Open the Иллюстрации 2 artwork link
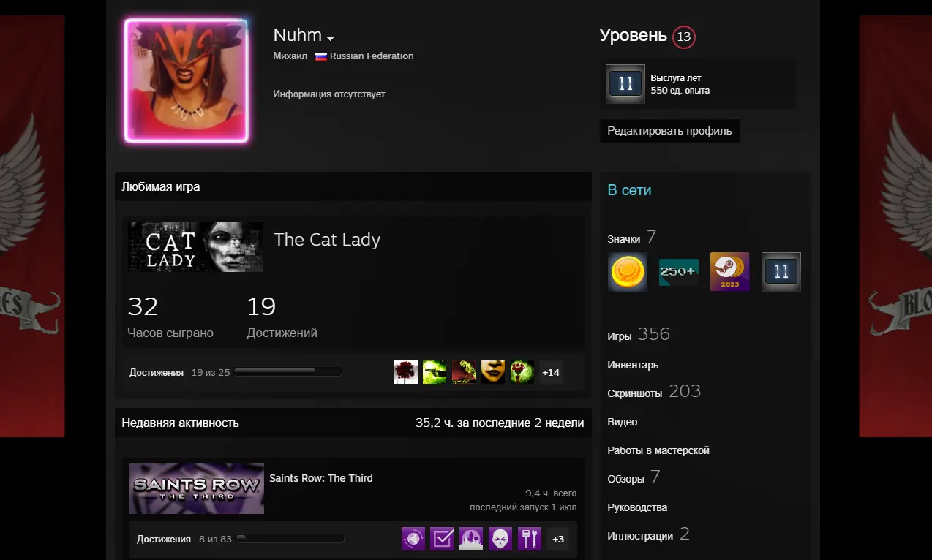Viewport: 932px width, 560px height. [x=649, y=534]
